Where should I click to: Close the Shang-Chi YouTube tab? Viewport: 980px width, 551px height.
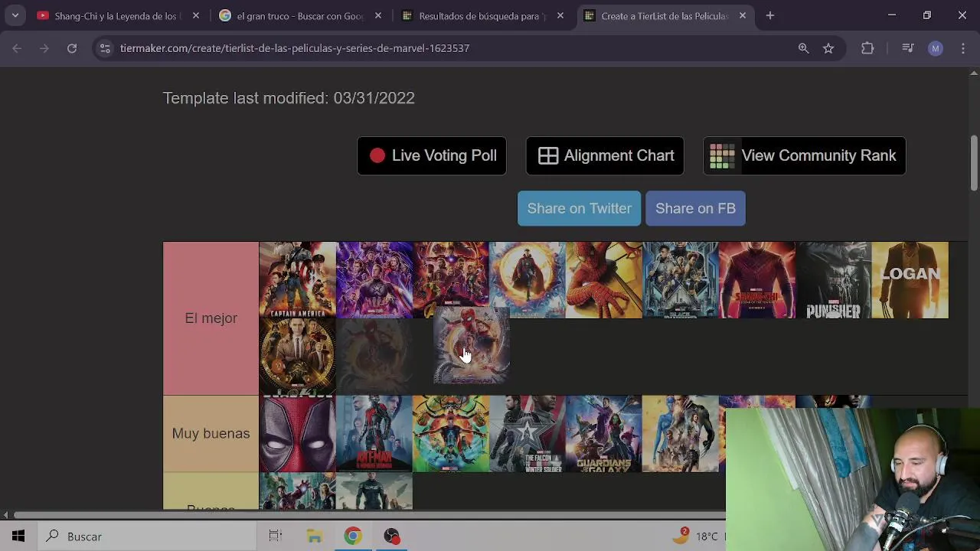pyautogui.click(x=196, y=15)
